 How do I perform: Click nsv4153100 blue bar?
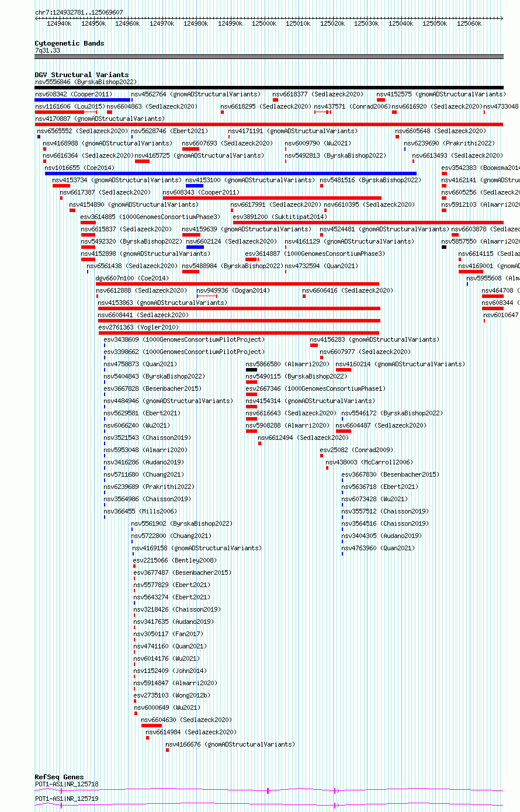pyautogui.click(x=195, y=186)
